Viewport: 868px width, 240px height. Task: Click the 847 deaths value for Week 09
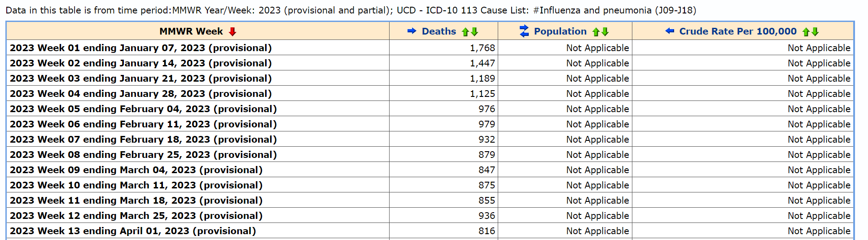click(487, 170)
